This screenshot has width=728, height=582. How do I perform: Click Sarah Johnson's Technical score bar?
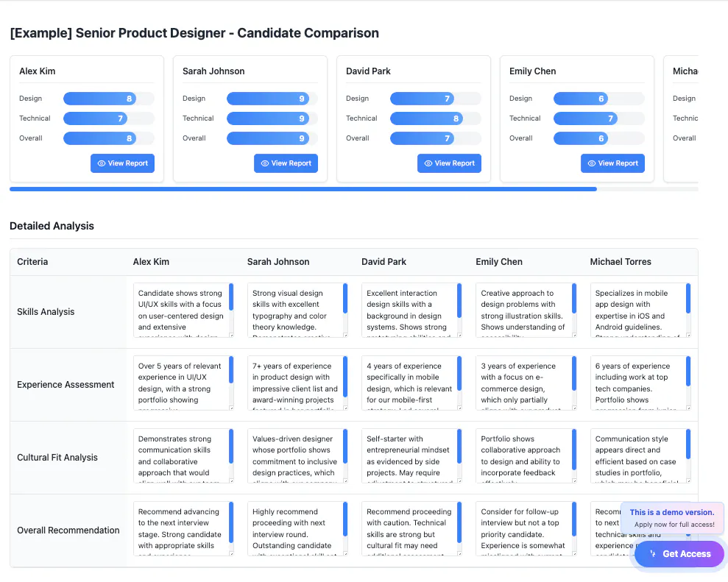[272, 118]
